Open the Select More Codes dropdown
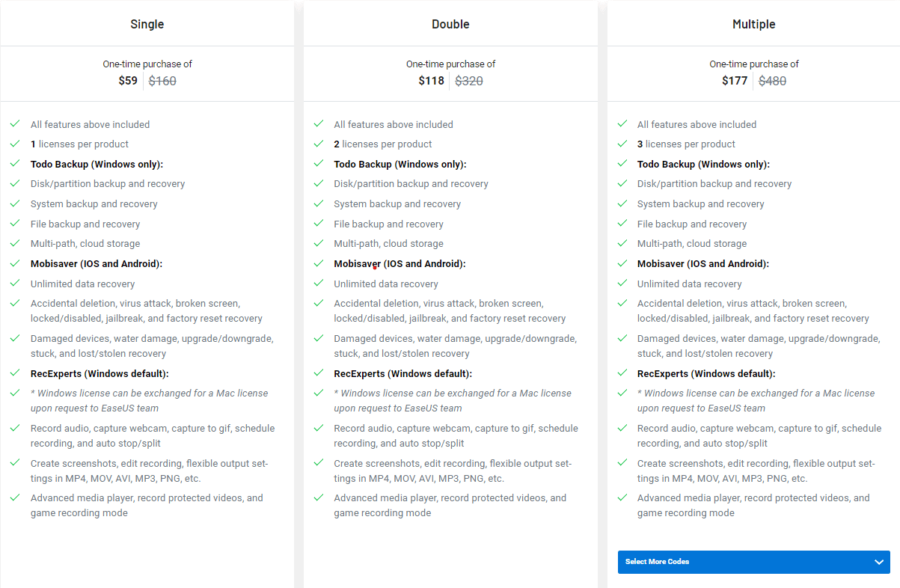The width and height of the screenshot is (900, 588). click(x=753, y=562)
